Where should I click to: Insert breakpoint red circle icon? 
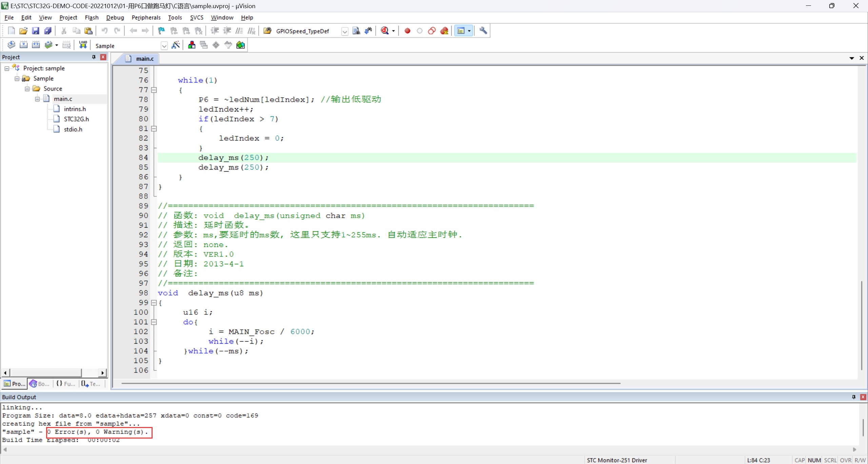(x=407, y=31)
